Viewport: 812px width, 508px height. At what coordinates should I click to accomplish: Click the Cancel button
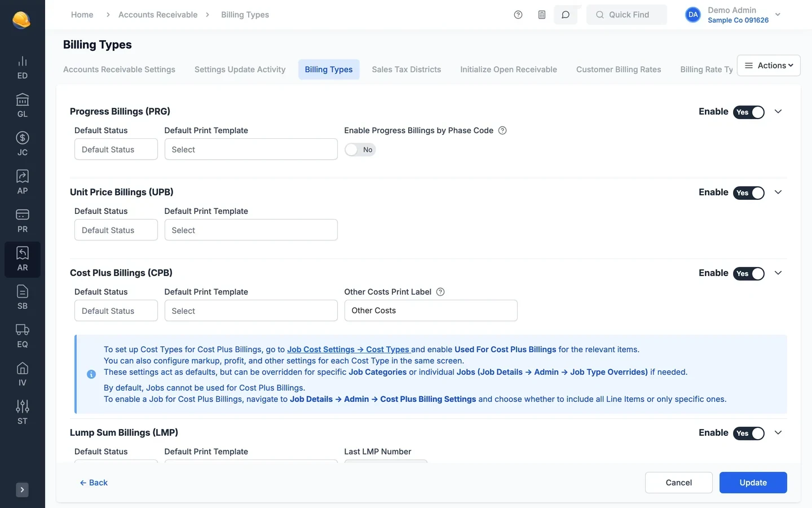pyautogui.click(x=679, y=483)
